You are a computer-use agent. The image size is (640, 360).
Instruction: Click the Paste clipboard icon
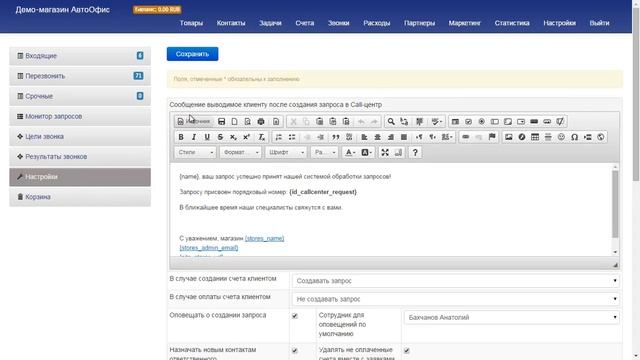[320, 122]
